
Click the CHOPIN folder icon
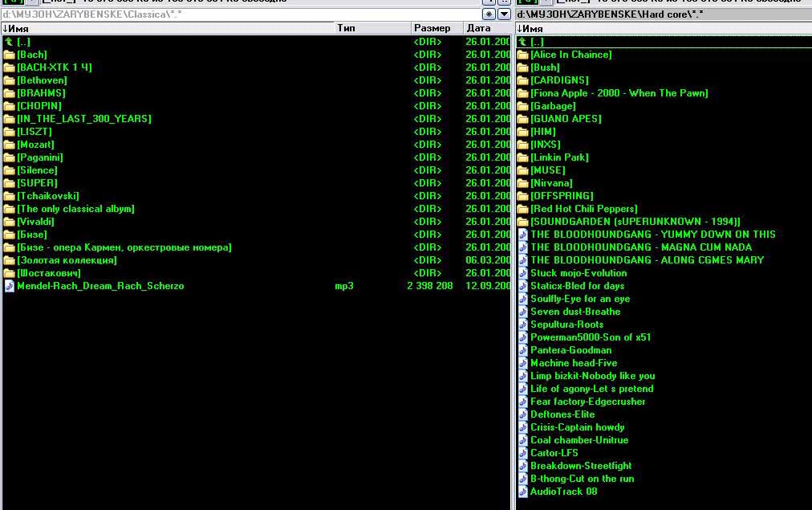coord(9,106)
